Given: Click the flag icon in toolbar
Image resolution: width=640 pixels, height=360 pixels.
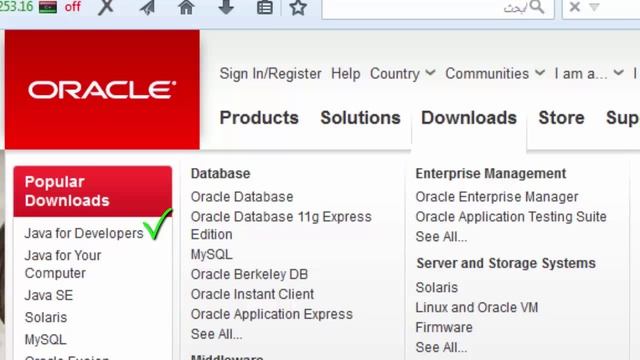Looking at the screenshot, I should (48, 7).
